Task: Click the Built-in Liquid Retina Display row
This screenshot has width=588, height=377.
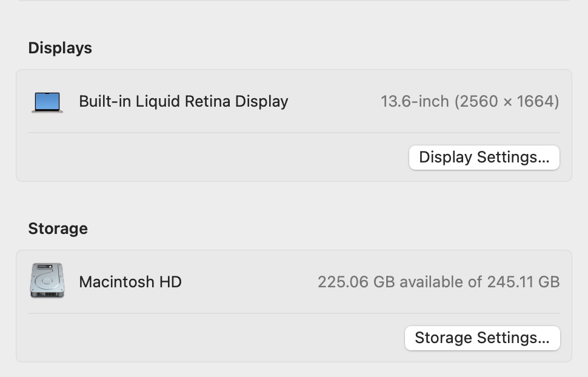Action: [294, 101]
